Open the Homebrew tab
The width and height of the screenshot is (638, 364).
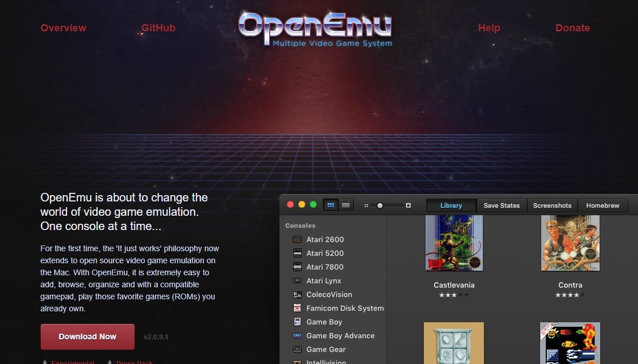tap(602, 205)
